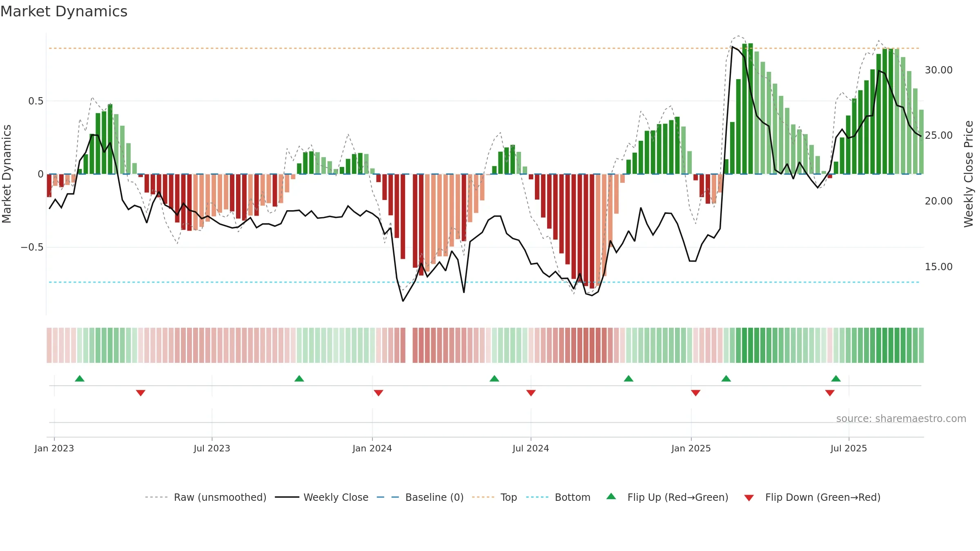Select the flip-down marker just before Jul 2025
Screen dimensions: 980x551
point(830,393)
